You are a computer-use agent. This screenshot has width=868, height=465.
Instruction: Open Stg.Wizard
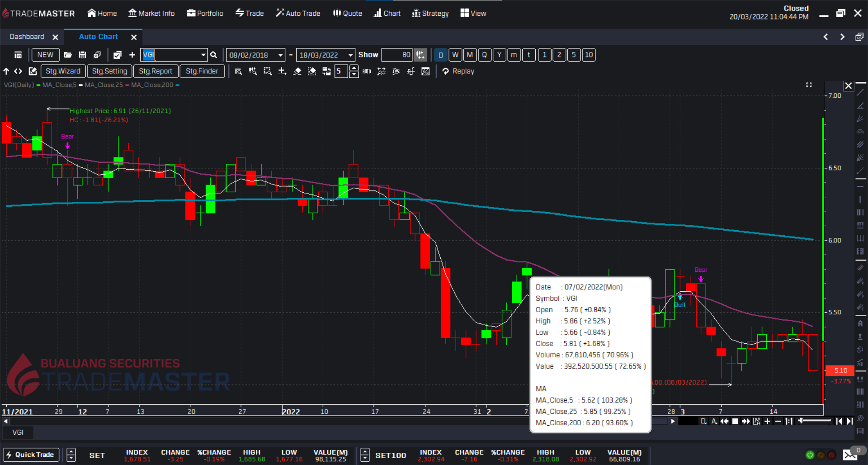63,71
